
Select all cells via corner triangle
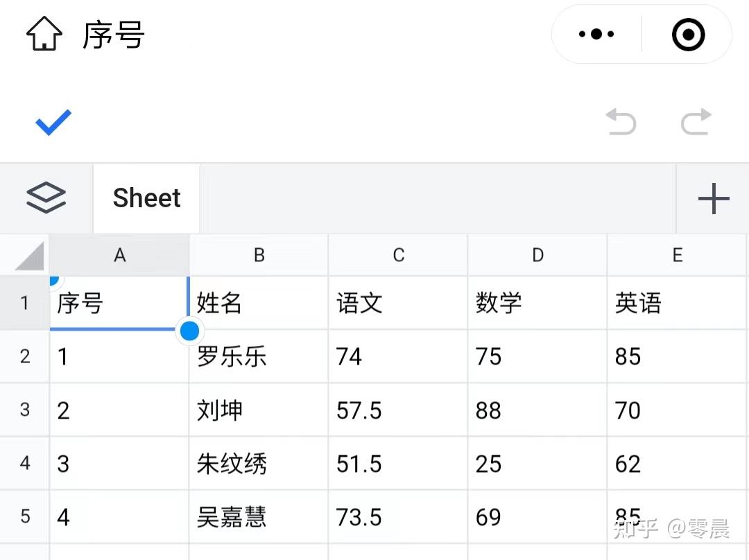[x=30, y=256]
